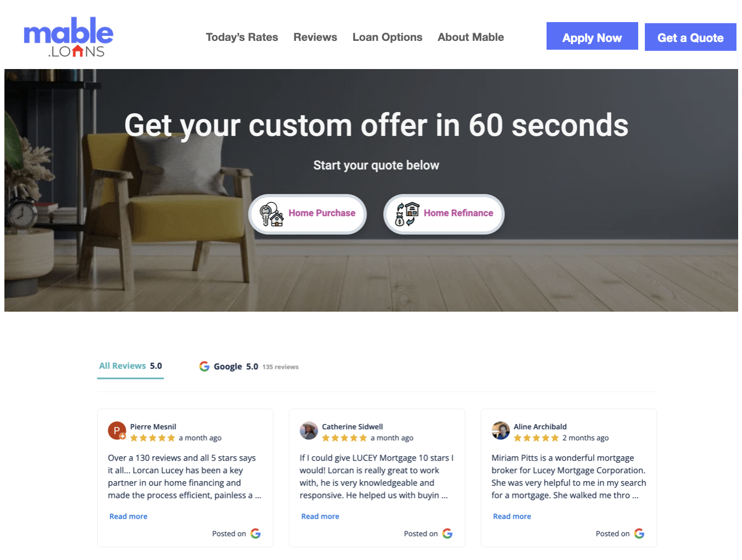
Task: Expand Aline Archibald's review with Read more
Action: 512,516
